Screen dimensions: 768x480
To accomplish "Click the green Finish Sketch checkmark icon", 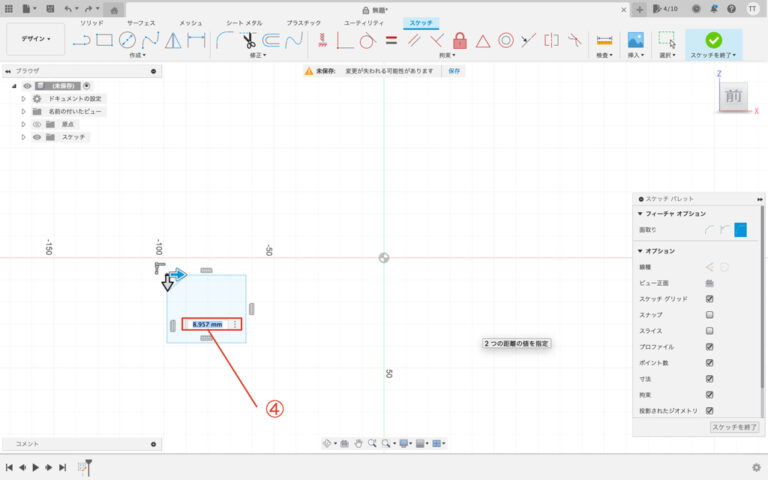I will click(713, 40).
